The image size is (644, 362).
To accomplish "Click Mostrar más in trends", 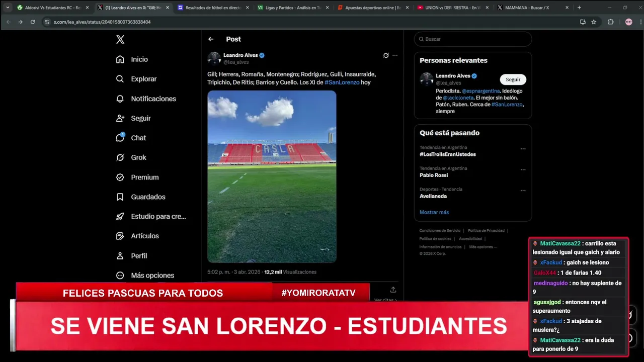I will coord(434,212).
